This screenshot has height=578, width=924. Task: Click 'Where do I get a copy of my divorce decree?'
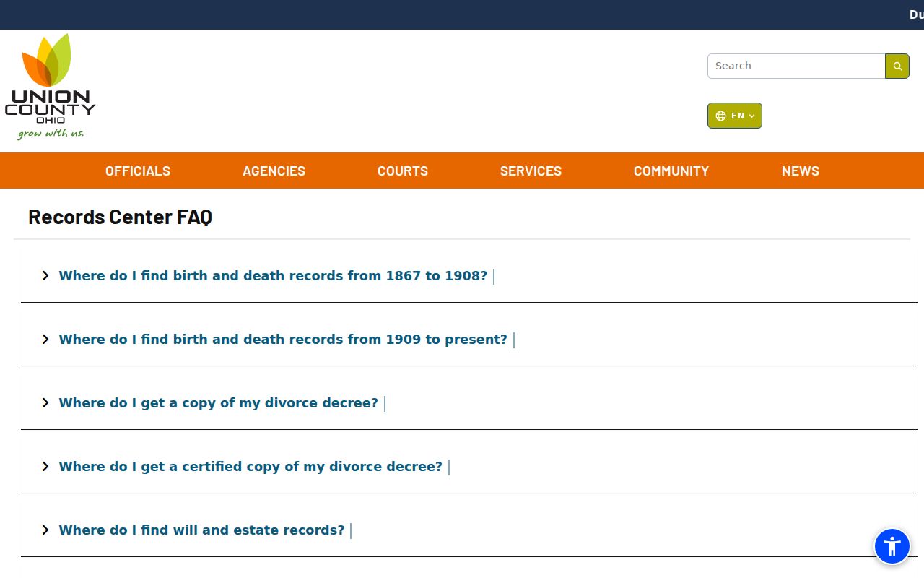click(219, 403)
